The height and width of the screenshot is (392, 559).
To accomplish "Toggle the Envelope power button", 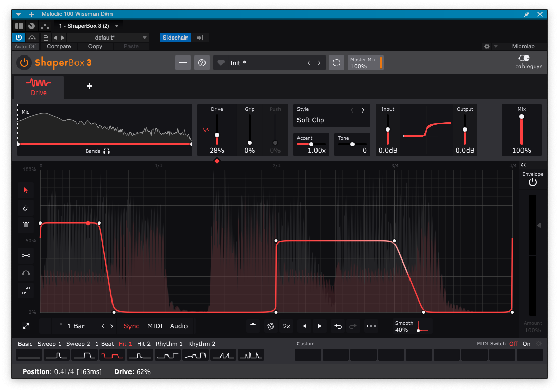I will 533,182.
